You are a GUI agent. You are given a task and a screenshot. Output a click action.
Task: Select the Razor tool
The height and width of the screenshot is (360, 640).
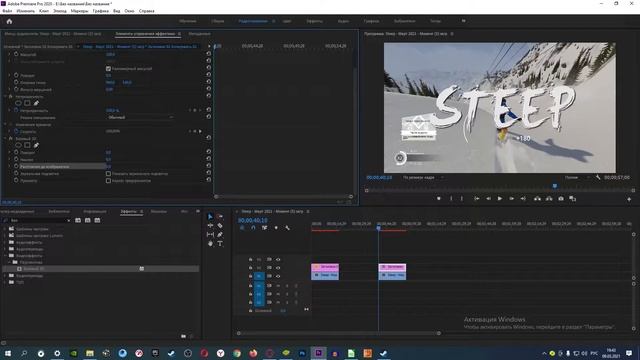220,225
